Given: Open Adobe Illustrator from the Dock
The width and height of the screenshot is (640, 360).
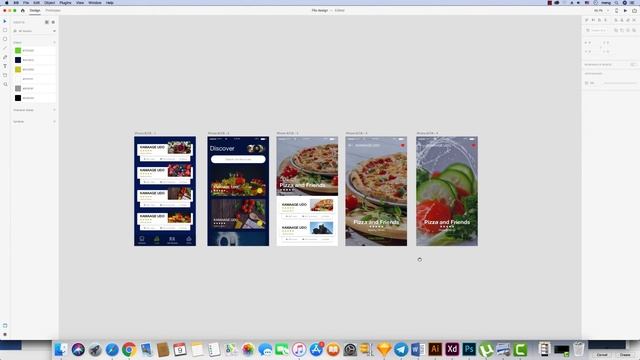Looking at the screenshot, I should pyautogui.click(x=435, y=349).
